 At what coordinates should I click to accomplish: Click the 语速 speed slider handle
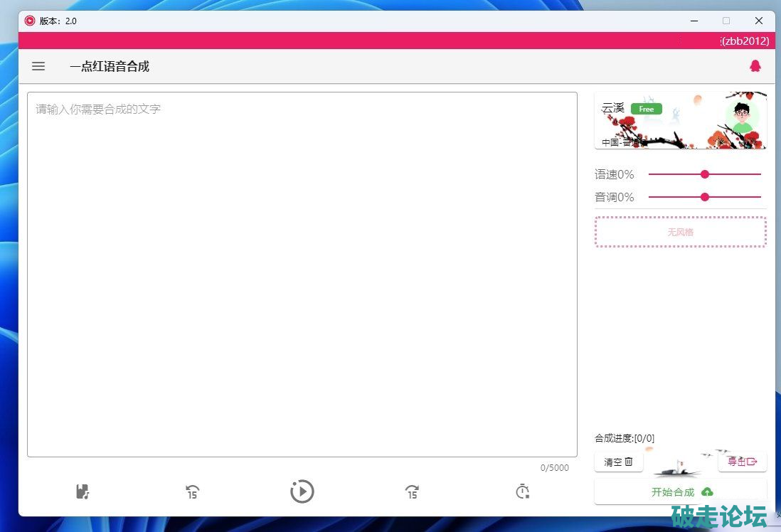pyautogui.click(x=705, y=174)
